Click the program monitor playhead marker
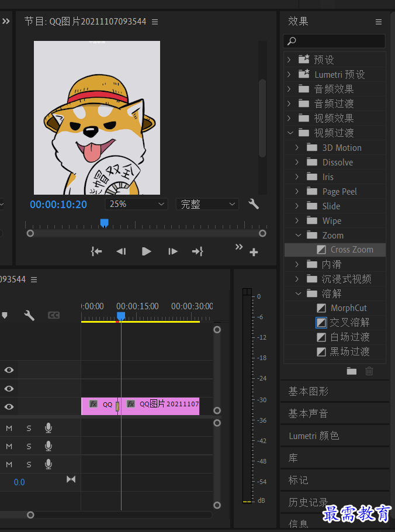 click(x=105, y=223)
